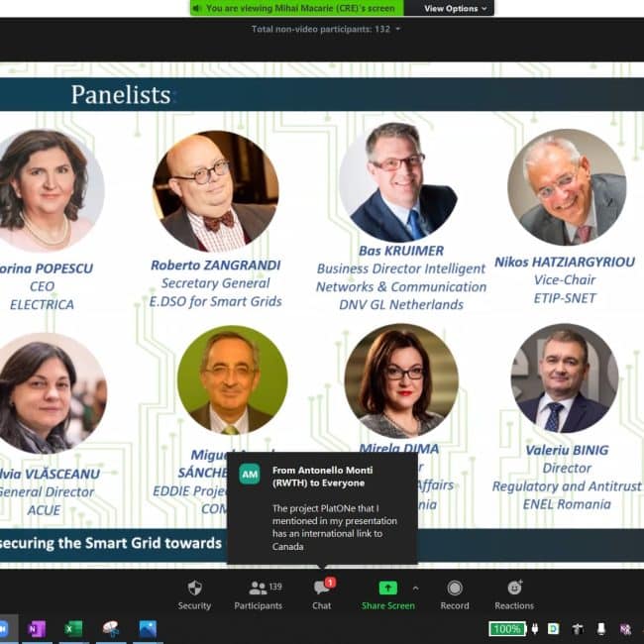The height and width of the screenshot is (644, 644).
Task: Click the PlatONe project message text
Action: click(334, 527)
